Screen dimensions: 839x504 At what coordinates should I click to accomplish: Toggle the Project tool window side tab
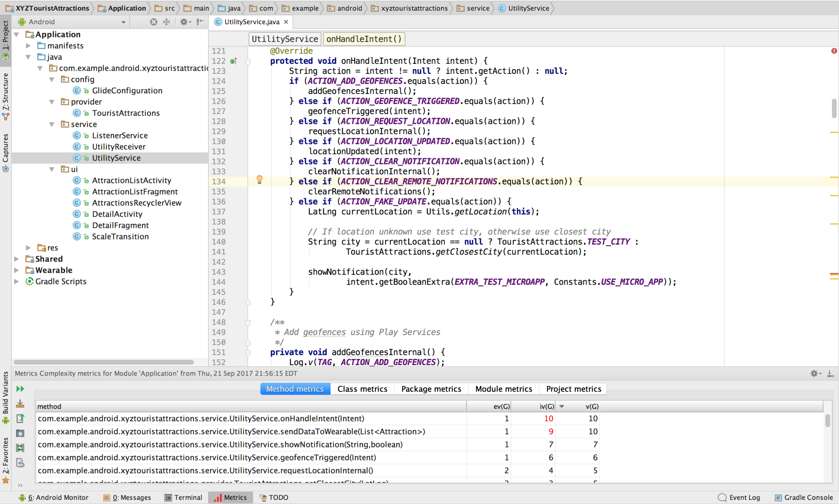click(6, 37)
